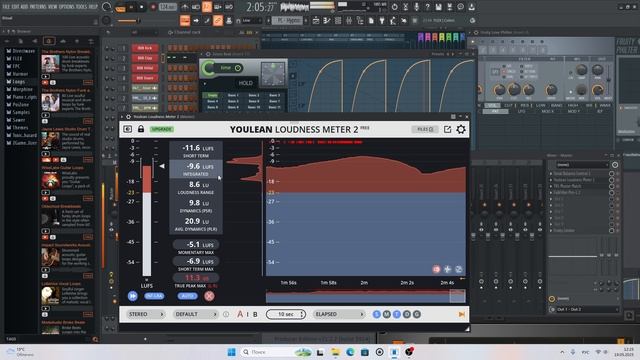Click the green UPGRADE button
This screenshot has height=360, width=640.
coord(162,129)
